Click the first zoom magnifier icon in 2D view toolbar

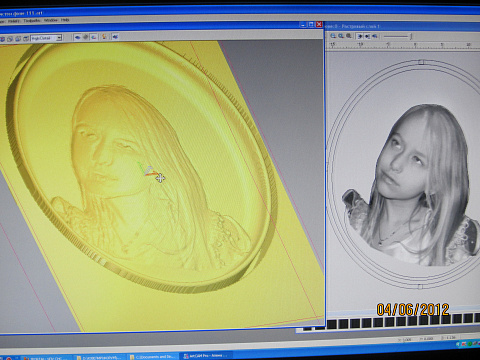333,36
